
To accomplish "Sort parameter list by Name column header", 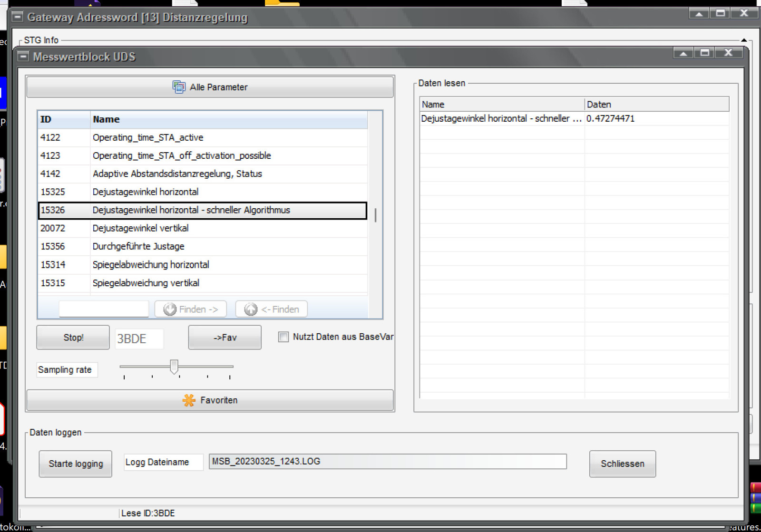I will 228,119.
